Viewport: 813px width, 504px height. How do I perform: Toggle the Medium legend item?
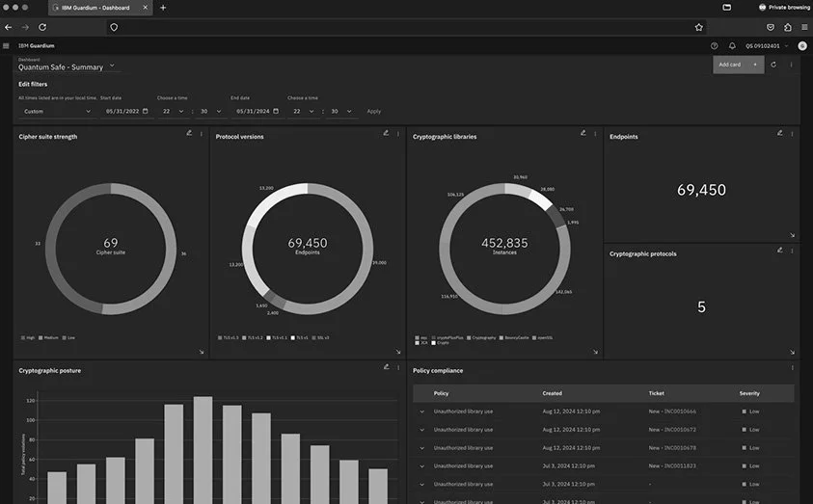tap(48, 337)
